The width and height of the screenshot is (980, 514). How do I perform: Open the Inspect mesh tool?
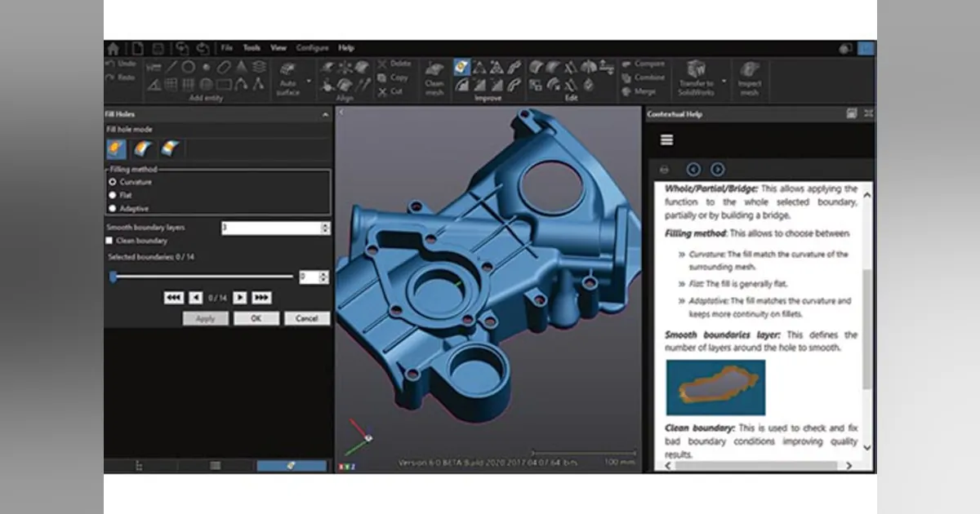click(x=750, y=79)
